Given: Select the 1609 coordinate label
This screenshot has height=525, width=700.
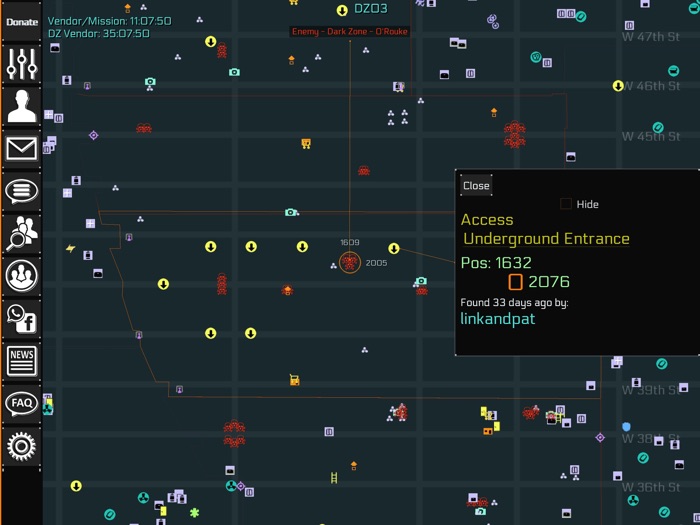Looking at the screenshot, I should (x=350, y=242).
